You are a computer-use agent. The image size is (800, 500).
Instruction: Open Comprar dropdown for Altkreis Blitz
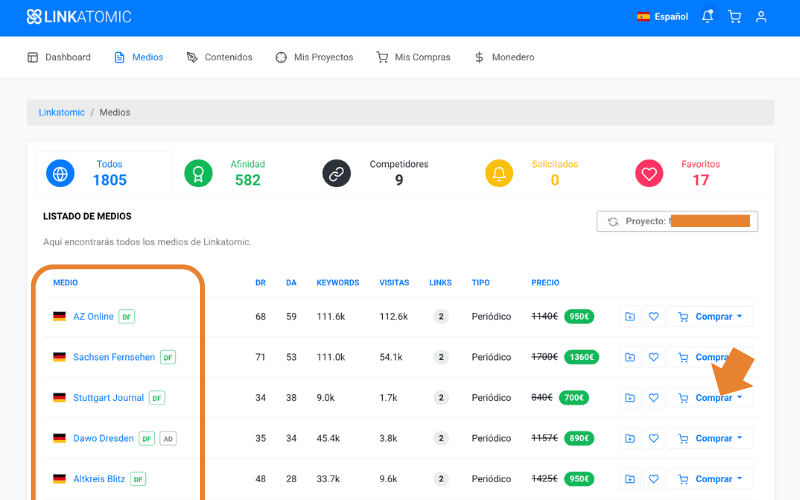[710, 479]
